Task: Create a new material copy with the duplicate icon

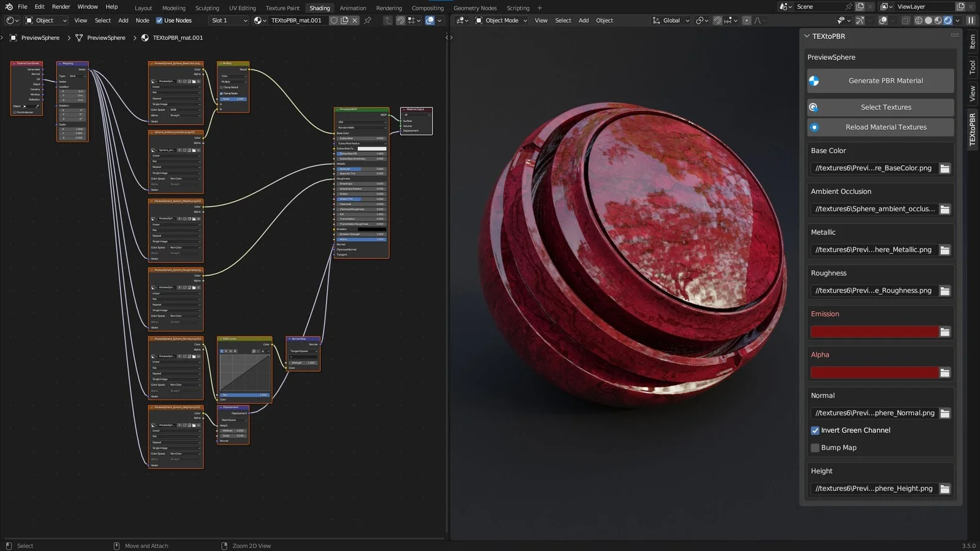Action: (344, 20)
